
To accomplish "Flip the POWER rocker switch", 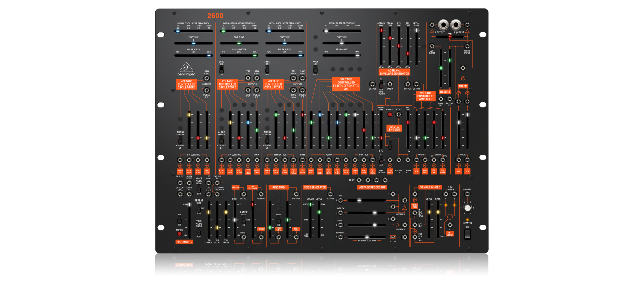I will point(467,234).
